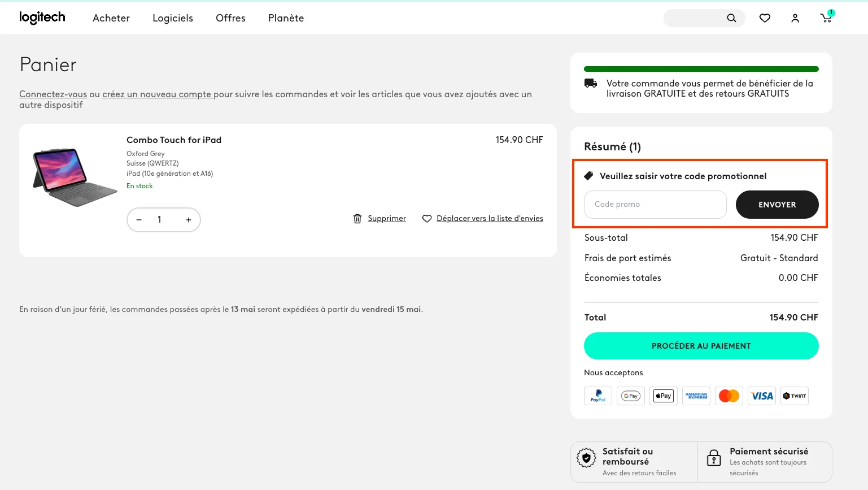
Task: Click the Supprimer link
Action: pyautogui.click(x=387, y=219)
